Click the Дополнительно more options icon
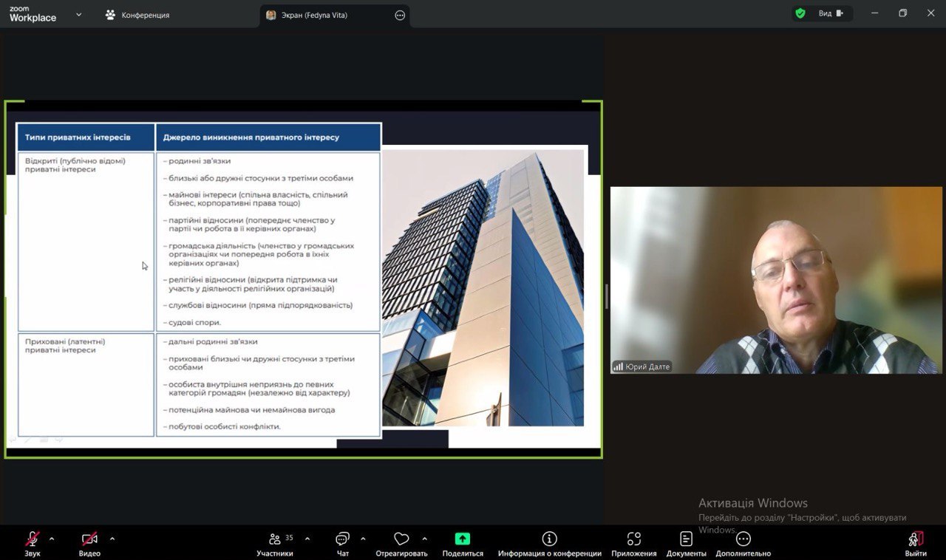Image resolution: width=946 pixels, height=560 pixels. coord(743,539)
